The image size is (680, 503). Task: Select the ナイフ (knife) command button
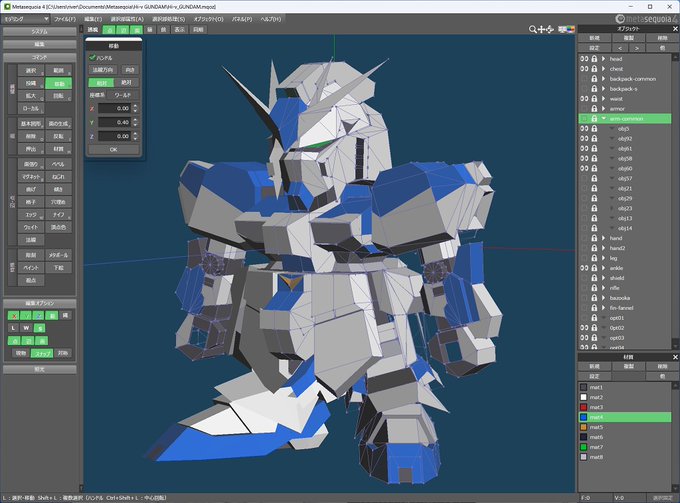[x=59, y=215]
